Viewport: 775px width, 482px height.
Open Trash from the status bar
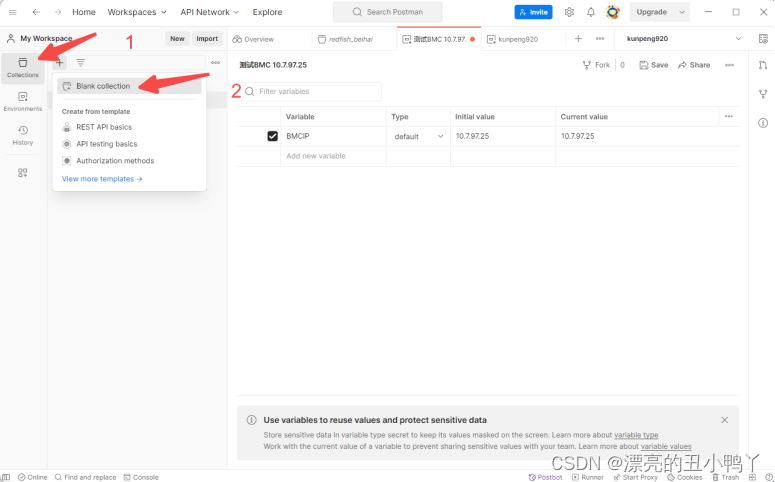[x=726, y=477]
